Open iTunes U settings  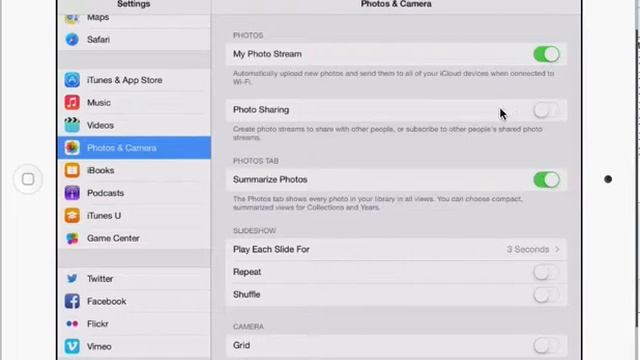pyautogui.click(x=134, y=216)
